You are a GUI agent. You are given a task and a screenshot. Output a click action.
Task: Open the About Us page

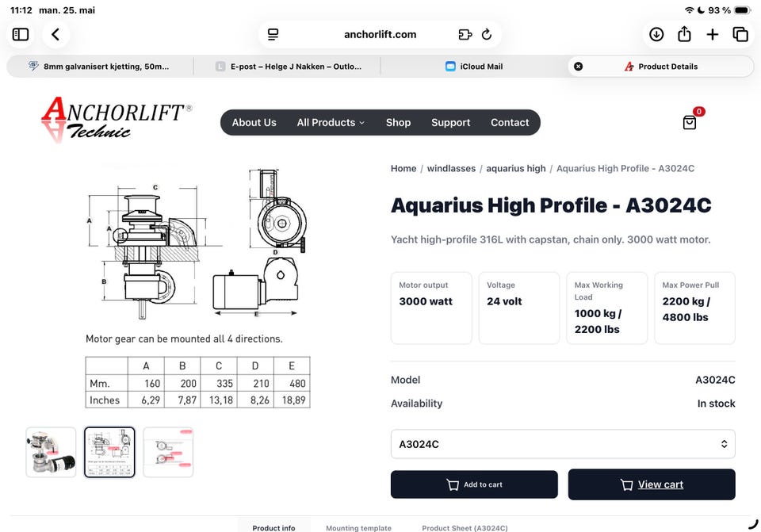pyautogui.click(x=254, y=122)
